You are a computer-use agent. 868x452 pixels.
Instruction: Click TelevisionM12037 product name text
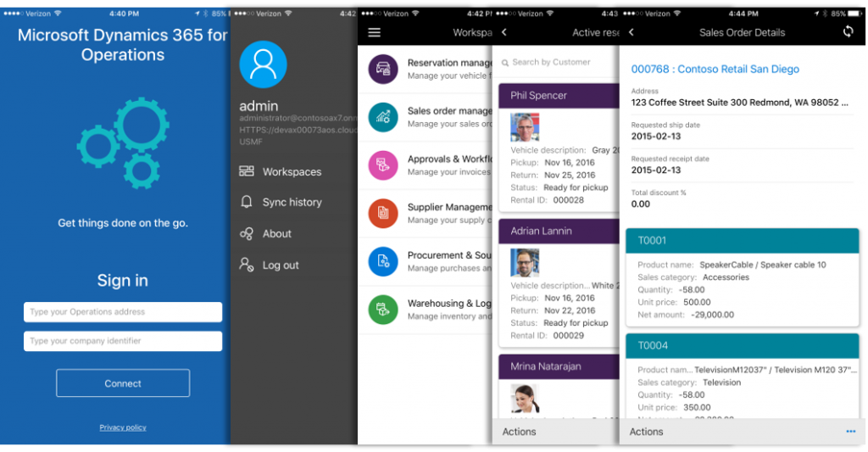tap(776, 370)
